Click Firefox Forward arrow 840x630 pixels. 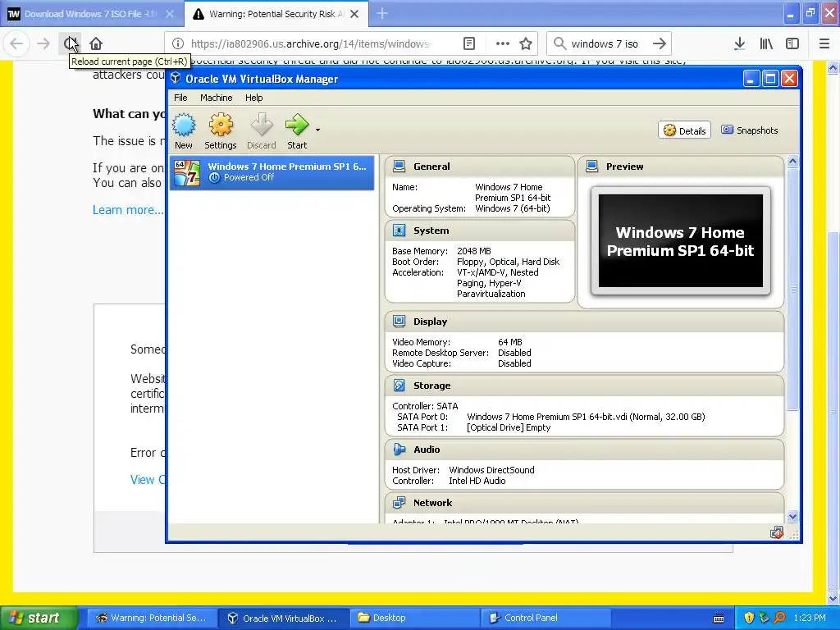point(43,43)
